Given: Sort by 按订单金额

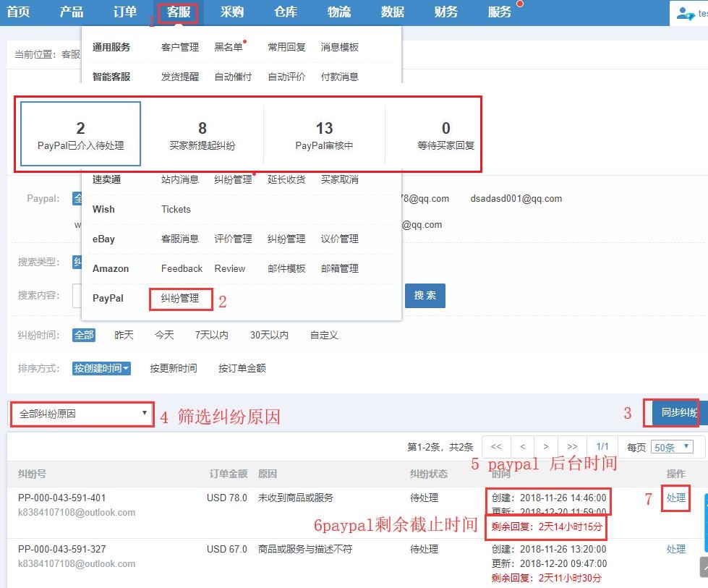Looking at the screenshot, I should pos(242,369).
